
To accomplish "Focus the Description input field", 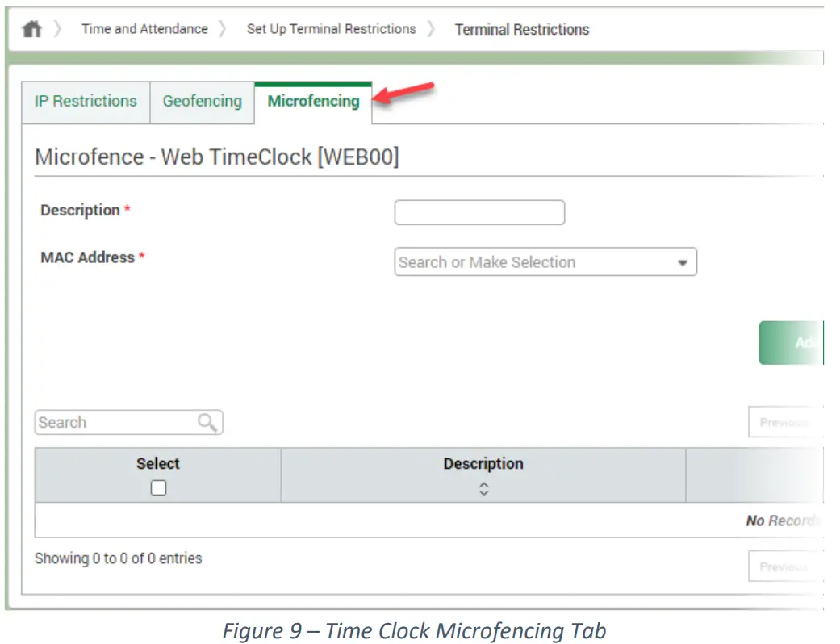I will tap(479, 213).
